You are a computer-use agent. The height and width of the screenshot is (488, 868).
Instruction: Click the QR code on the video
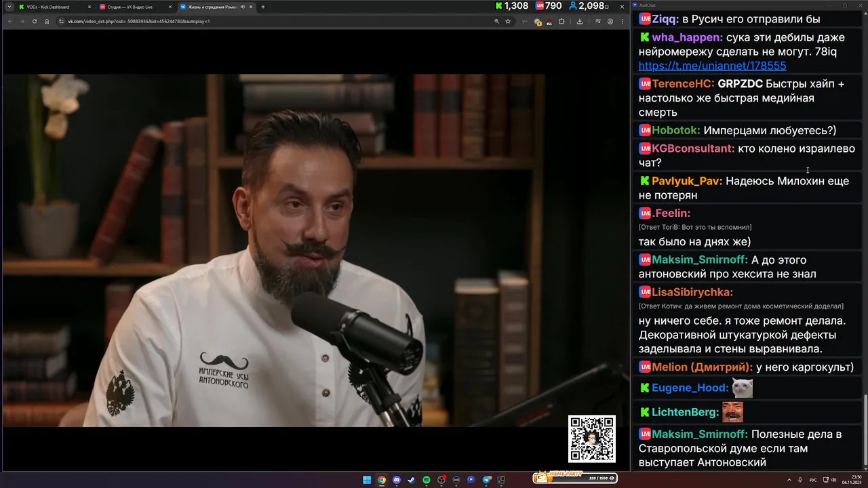592,439
